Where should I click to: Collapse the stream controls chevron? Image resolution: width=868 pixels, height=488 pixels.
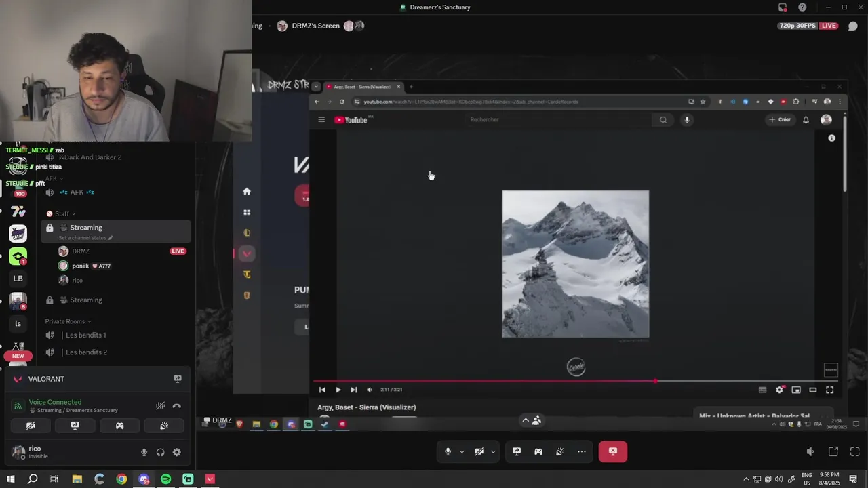(x=526, y=420)
